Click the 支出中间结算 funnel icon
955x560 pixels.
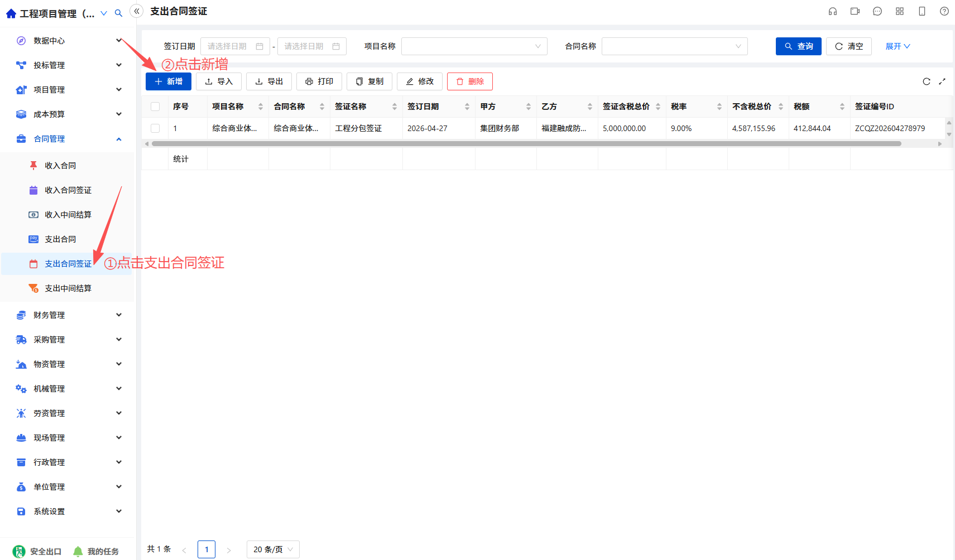pos(33,288)
